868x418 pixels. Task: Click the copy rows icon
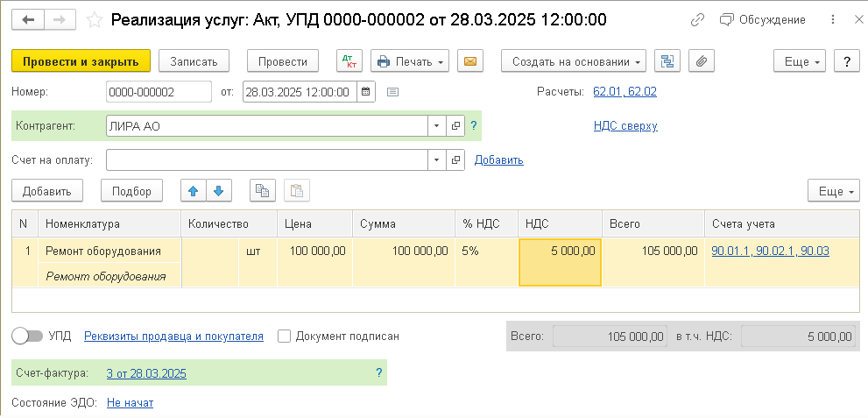(x=263, y=191)
